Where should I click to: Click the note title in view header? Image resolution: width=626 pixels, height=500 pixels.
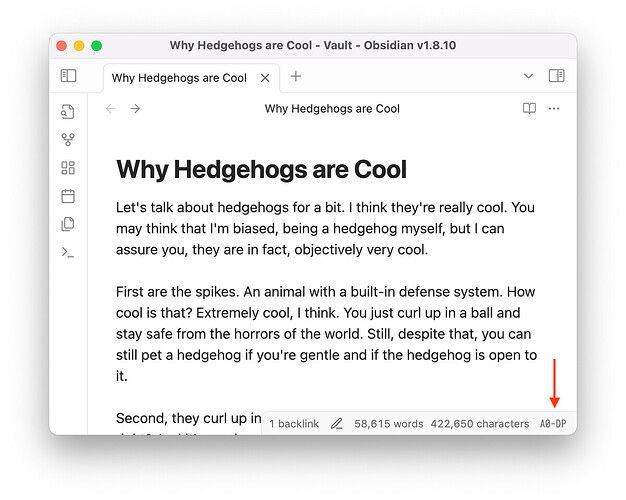332,109
